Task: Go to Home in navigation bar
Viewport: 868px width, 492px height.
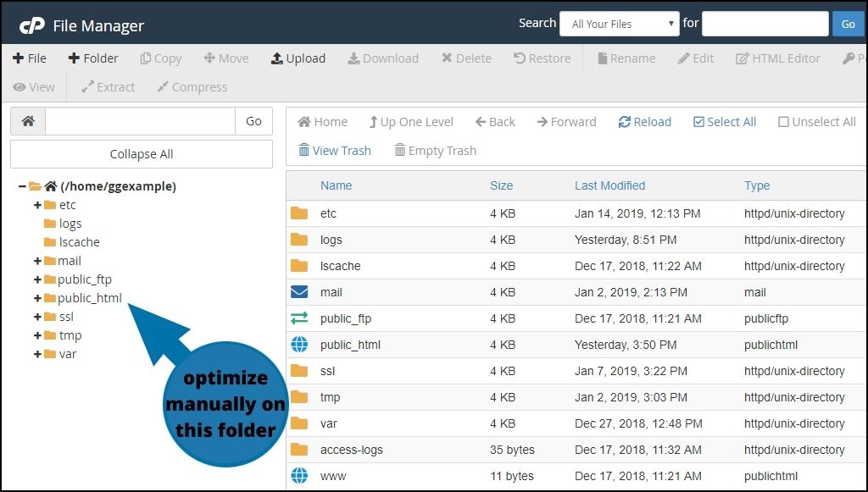Action: [x=323, y=122]
